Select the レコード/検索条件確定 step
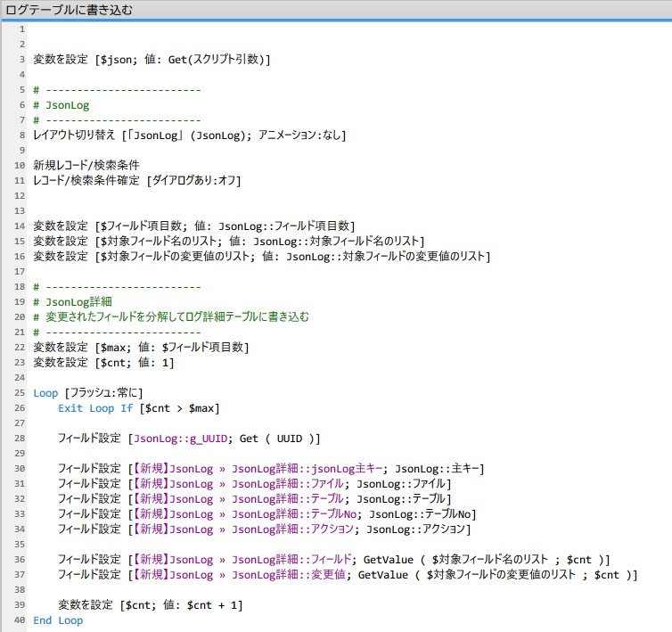The image size is (672, 632). coord(136,180)
